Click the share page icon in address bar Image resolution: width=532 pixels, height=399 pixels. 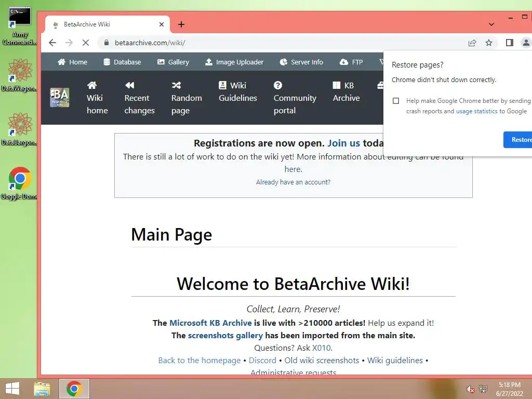(x=472, y=43)
